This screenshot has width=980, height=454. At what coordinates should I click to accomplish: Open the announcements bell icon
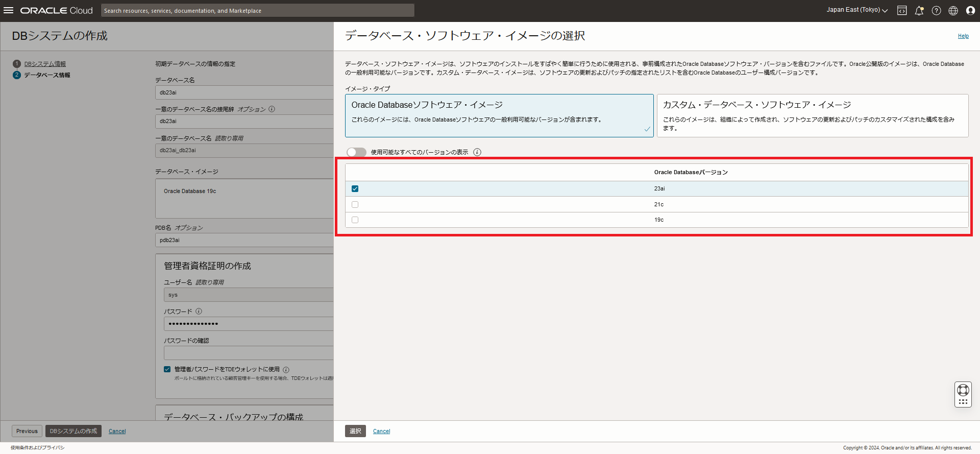[x=919, y=10]
